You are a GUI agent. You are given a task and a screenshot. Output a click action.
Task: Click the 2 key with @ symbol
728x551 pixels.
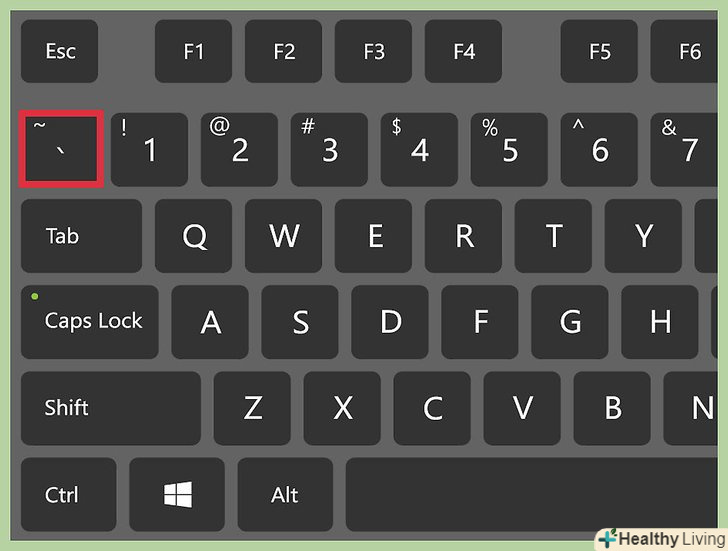coord(239,149)
